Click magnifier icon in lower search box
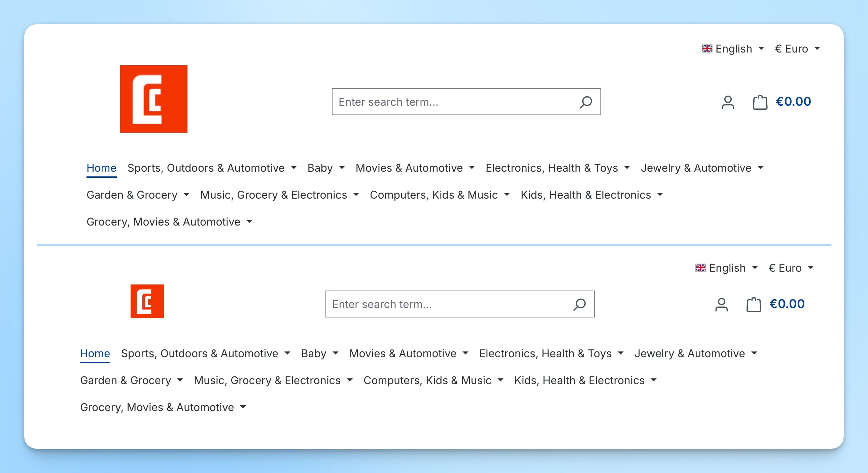 tap(579, 304)
